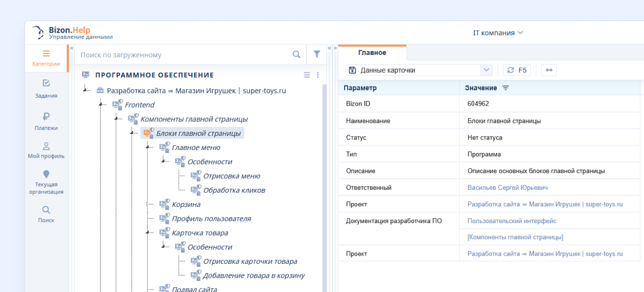This screenshot has height=292, width=644.
Task: Click the tree panel vertical scrollbar
Action: [x=325, y=188]
